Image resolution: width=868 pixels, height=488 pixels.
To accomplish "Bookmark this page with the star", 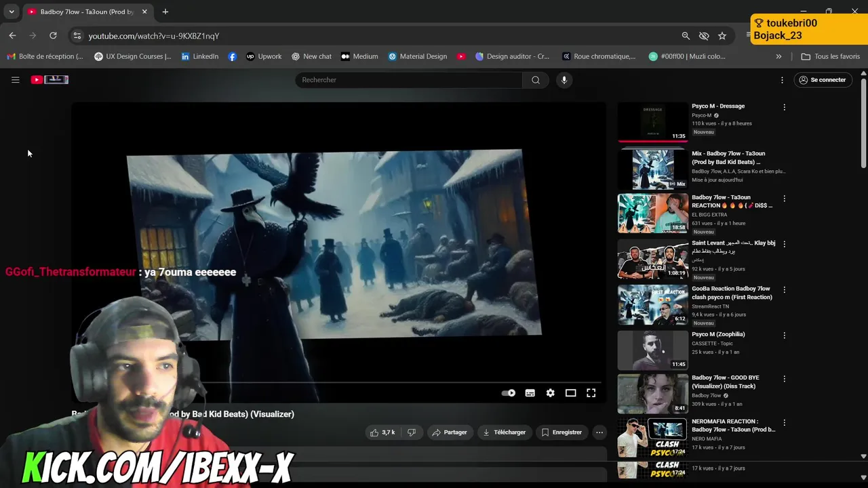I will point(722,36).
